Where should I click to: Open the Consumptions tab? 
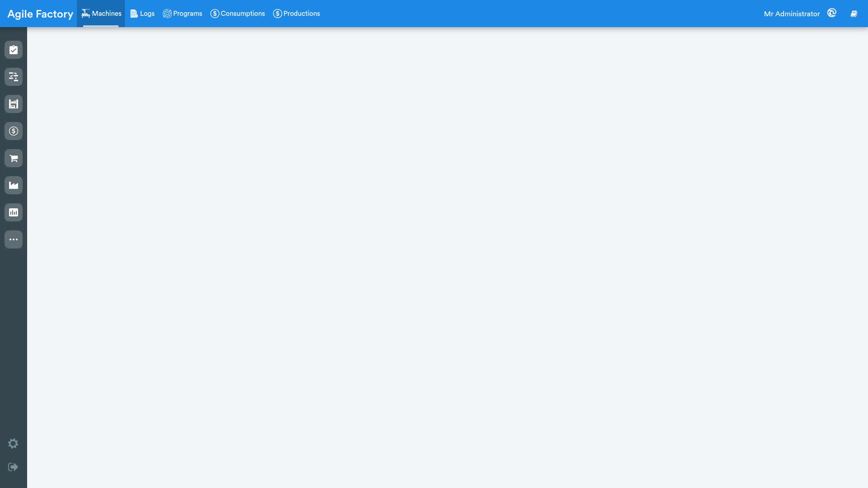pyautogui.click(x=238, y=14)
